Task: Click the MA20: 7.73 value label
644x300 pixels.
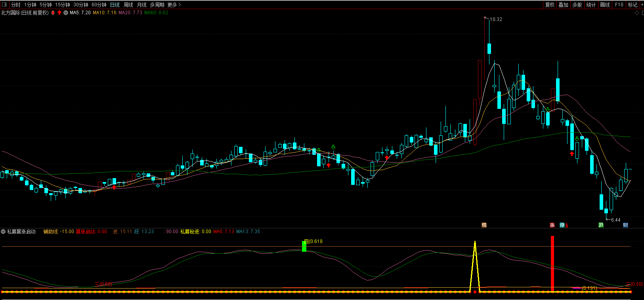Action: (130, 13)
